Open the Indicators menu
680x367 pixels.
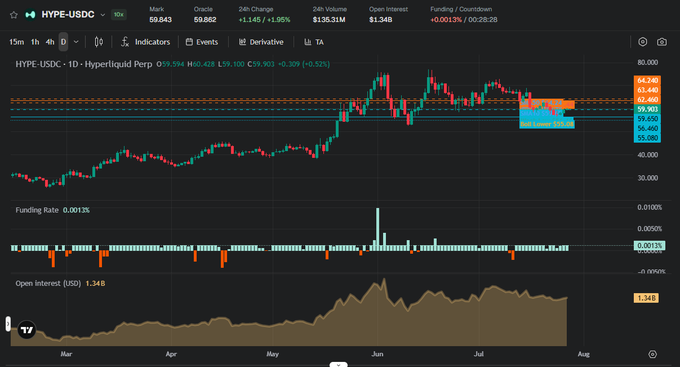(145, 42)
